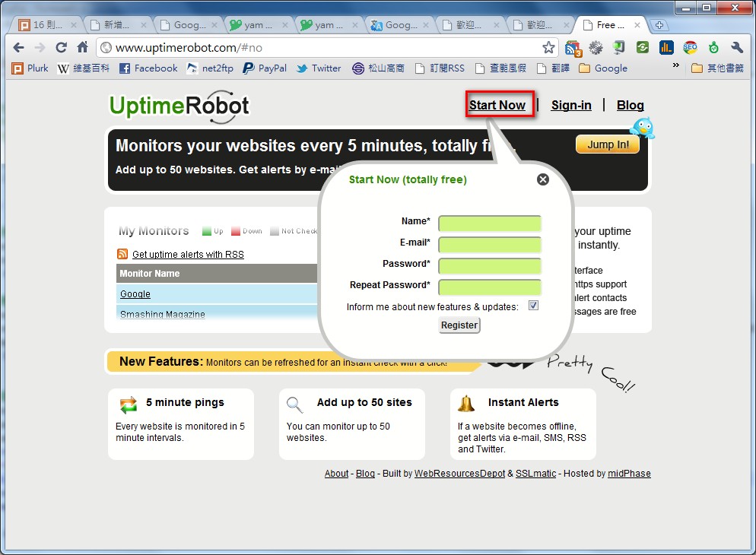Click the Name input field
This screenshot has width=756, height=555.
489,224
